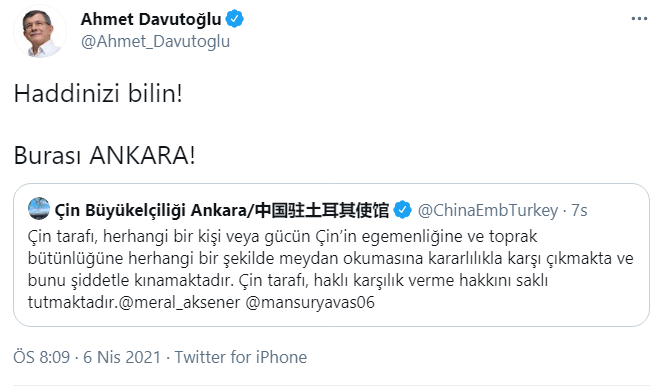
Task: Click Ahmet Davutoğlu's profile picture
Action: (39, 31)
